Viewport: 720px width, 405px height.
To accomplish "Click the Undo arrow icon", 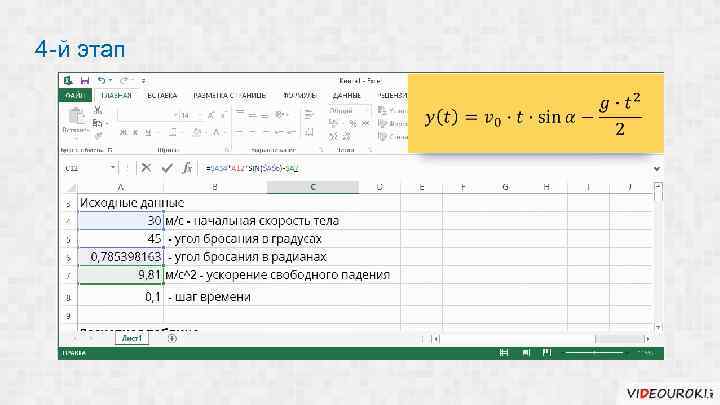I will point(101,80).
